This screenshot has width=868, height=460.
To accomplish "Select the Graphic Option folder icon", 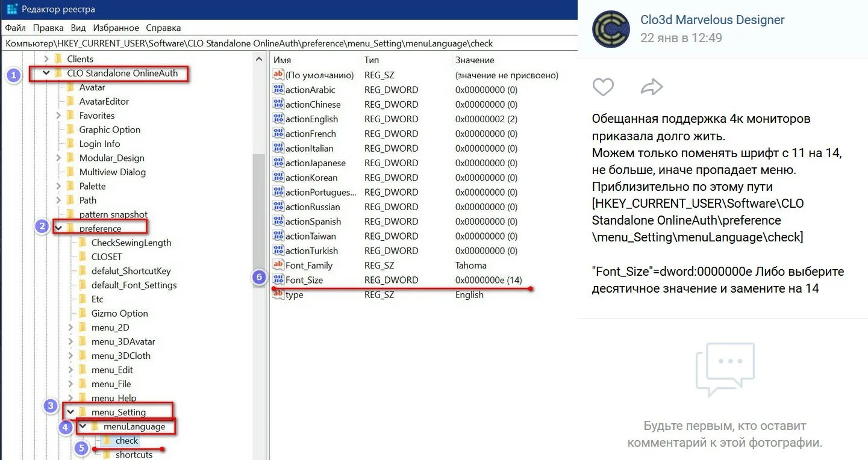I will [x=70, y=129].
